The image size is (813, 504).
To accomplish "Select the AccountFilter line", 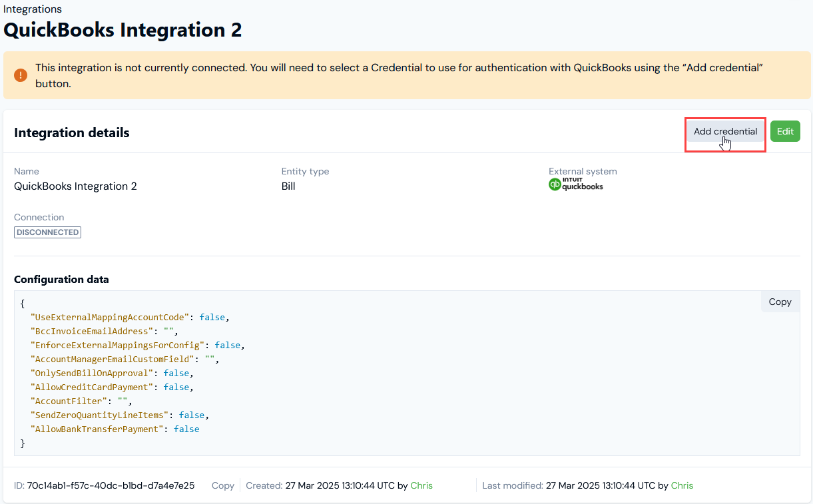I will (x=82, y=401).
